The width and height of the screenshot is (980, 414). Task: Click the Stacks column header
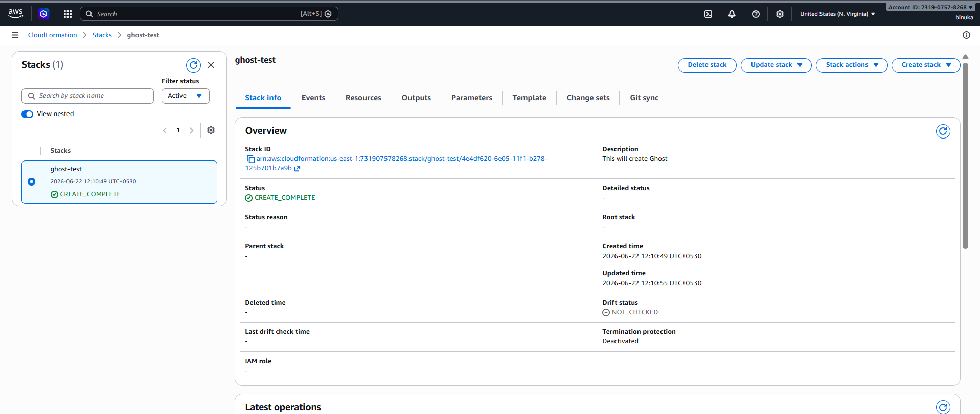pos(60,151)
